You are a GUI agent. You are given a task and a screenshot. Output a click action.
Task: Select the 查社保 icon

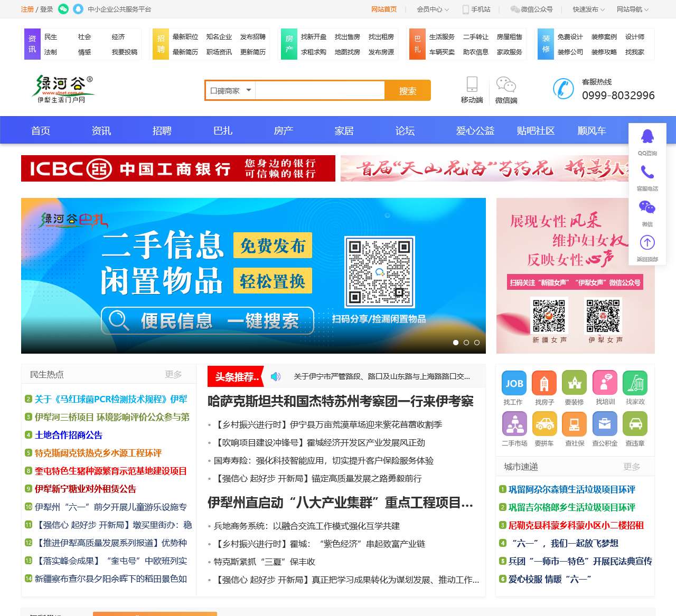point(575,423)
